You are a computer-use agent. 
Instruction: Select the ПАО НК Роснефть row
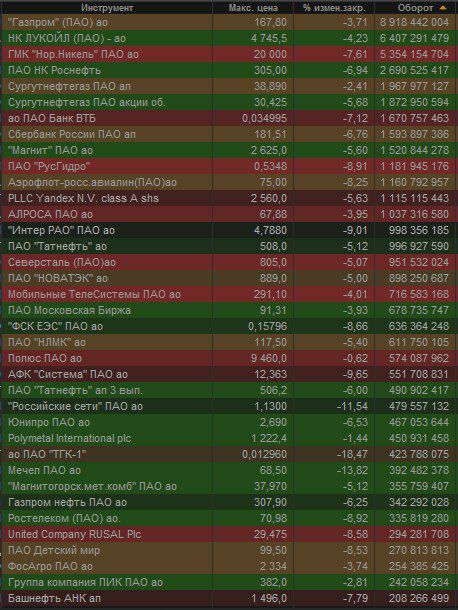coord(229,70)
